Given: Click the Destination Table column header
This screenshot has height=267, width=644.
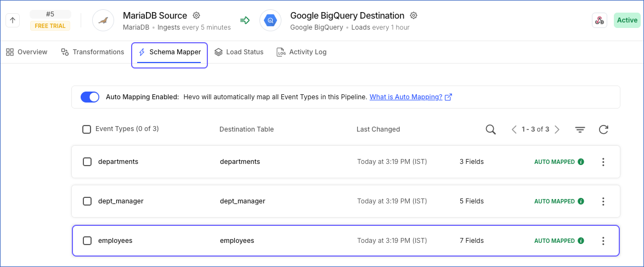Looking at the screenshot, I should [x=246, y=129].
